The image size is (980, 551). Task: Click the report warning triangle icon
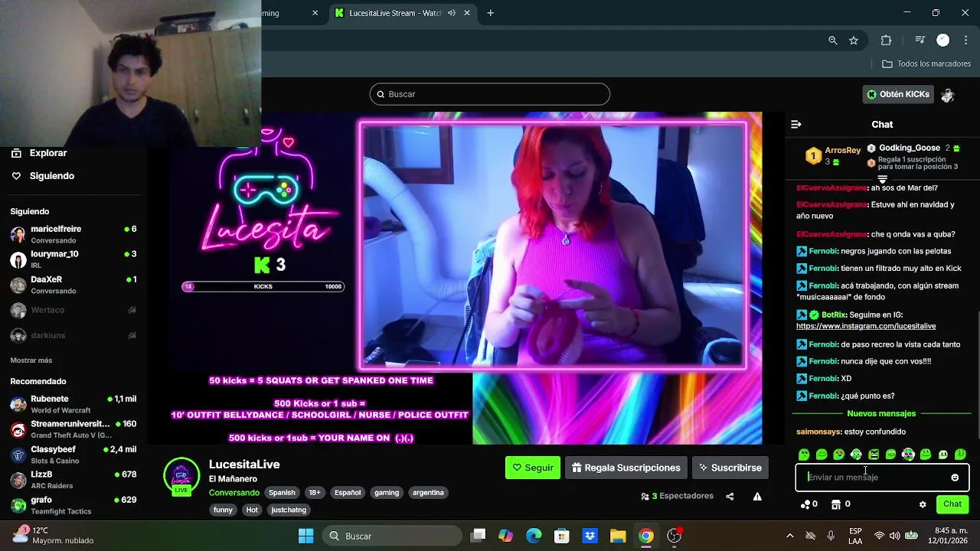[757, 496]
